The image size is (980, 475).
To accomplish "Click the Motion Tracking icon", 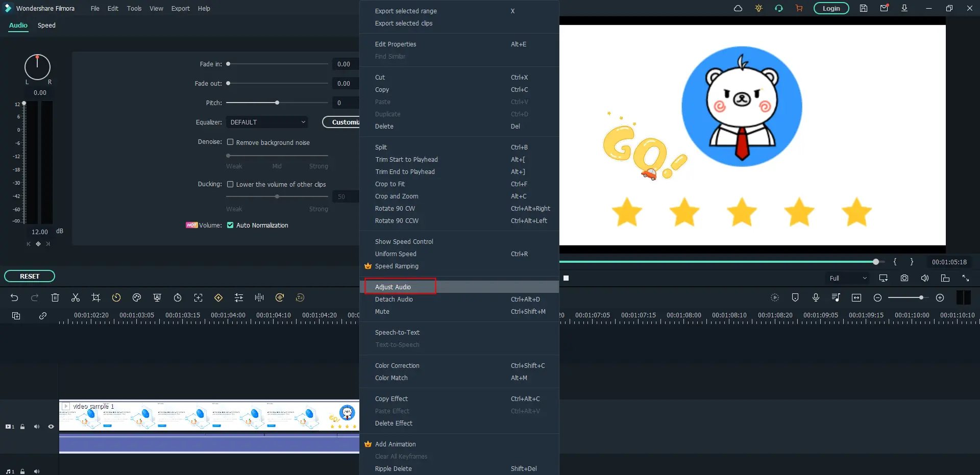I will point(198,297).
